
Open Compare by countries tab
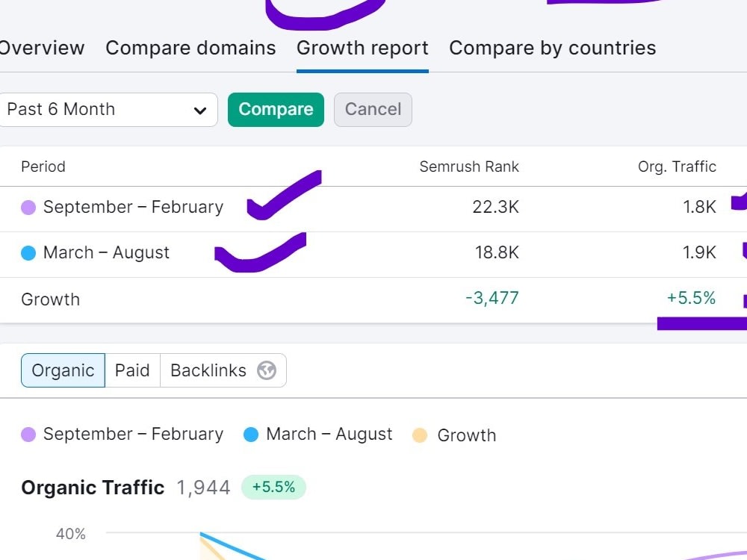[553, 48]
